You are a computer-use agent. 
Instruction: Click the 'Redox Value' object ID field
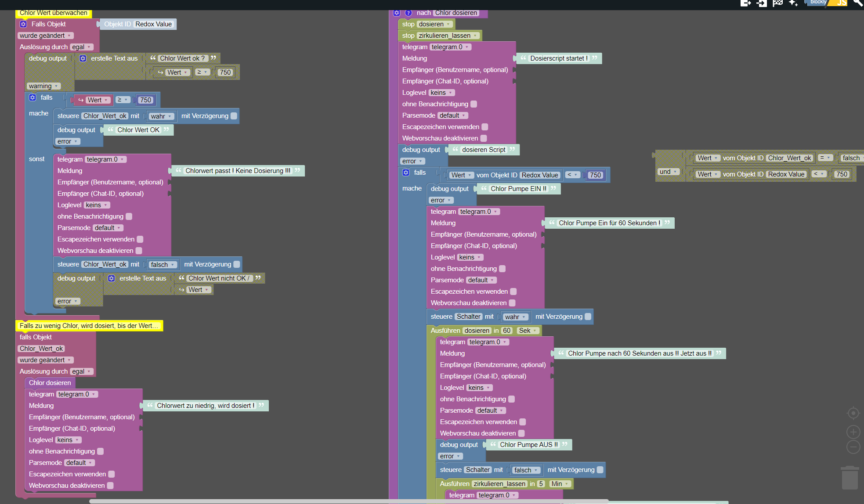pos(154,24)
